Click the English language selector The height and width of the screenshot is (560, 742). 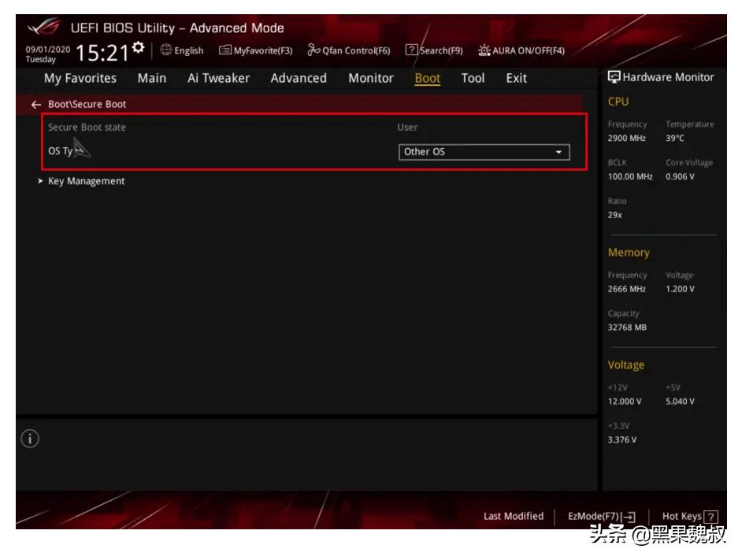tap(182, 50)
